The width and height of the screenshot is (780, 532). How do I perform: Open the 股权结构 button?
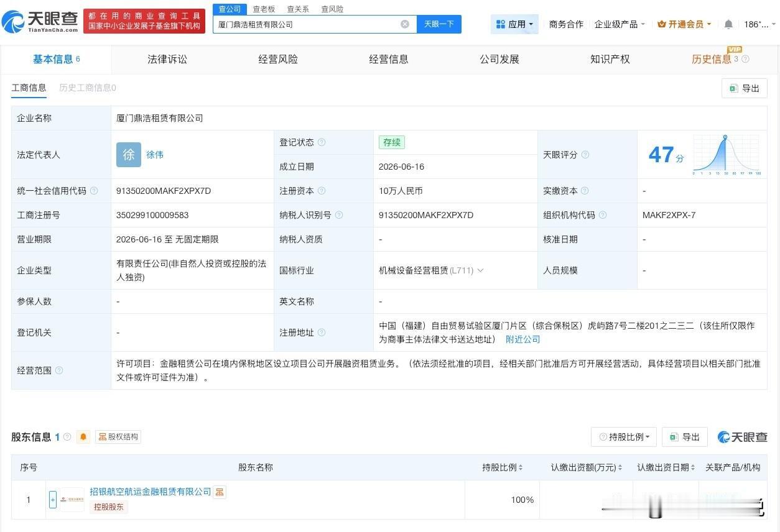coord(118,437)
